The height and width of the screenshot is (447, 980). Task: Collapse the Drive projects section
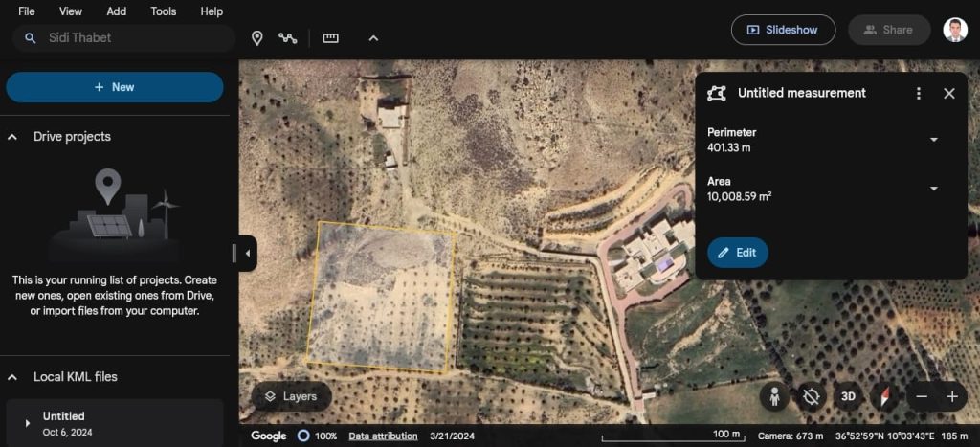(13, 137)
